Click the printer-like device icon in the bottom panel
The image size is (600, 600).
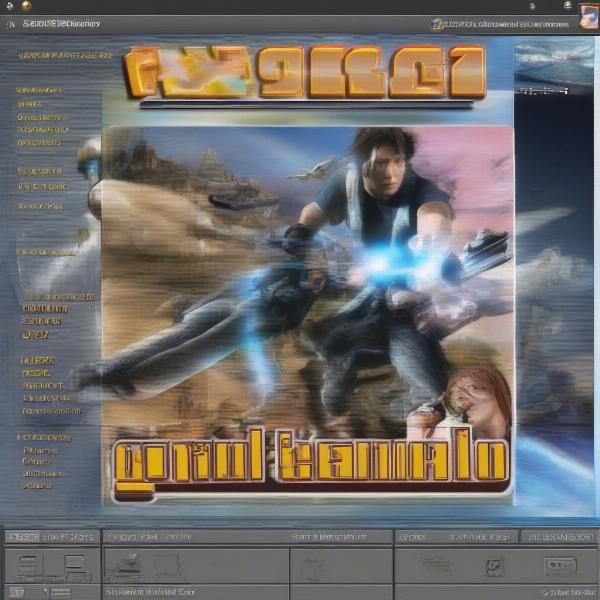[127, 564]
